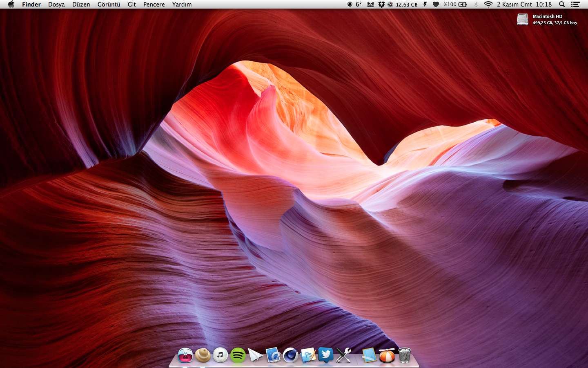The width and height of the screenshot is (588, 368).
Task: Click the memory gauge icon in menu bar
Action: coord(390,4)
